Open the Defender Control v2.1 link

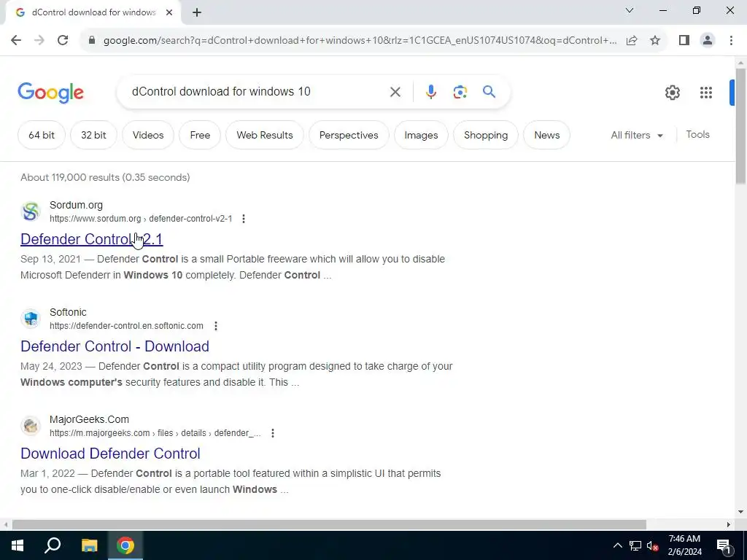coord(91,239)
